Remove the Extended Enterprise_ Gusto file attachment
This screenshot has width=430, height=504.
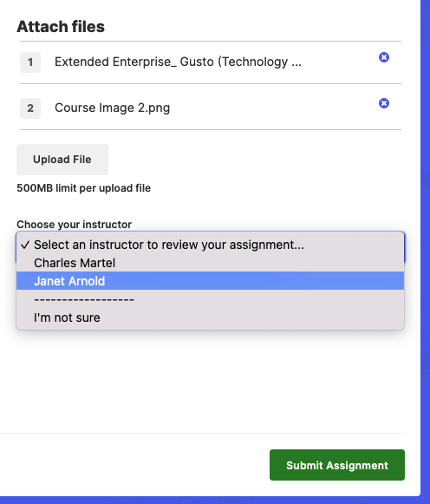(x=384, y=57)
